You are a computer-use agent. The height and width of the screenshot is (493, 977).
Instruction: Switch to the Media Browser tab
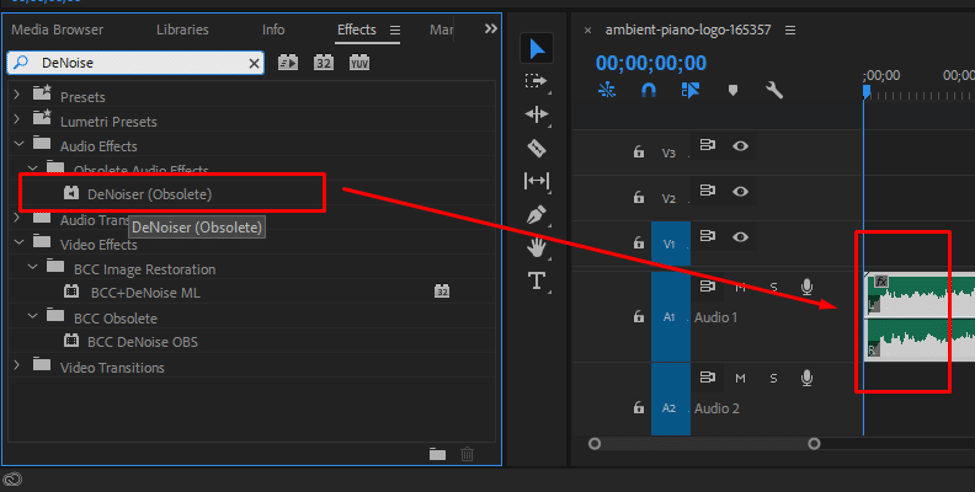click(x=57, y=30)
